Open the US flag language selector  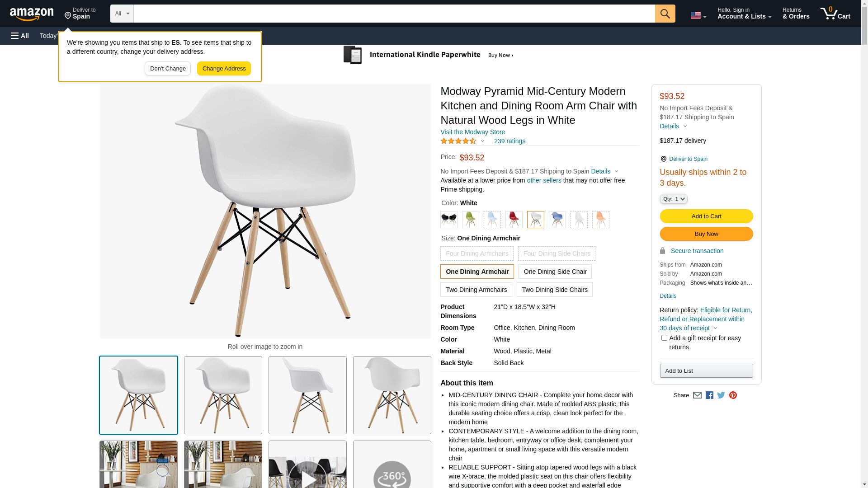pyautogui.click(x=698, y=15)
